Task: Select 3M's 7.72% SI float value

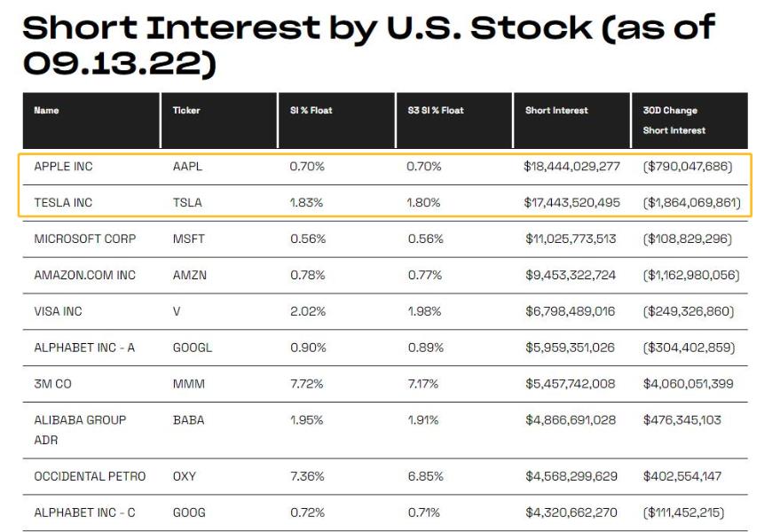Action: tap(307, 384)
